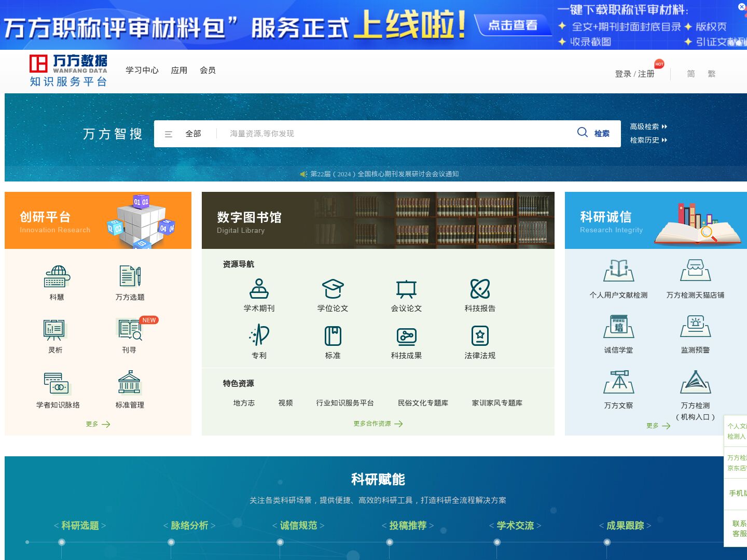Open the 第22届 conference notice link
The width and height of the screenshot is (747, 560).
(384, 174)
